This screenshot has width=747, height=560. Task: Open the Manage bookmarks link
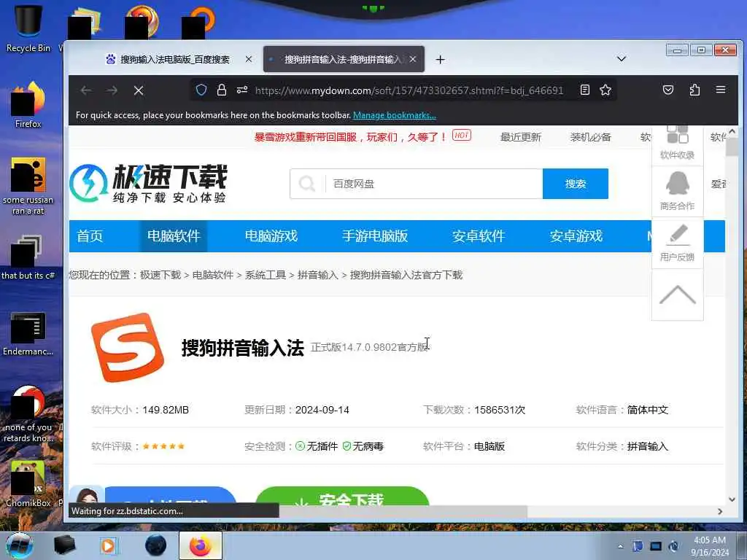tap(395, 115)
